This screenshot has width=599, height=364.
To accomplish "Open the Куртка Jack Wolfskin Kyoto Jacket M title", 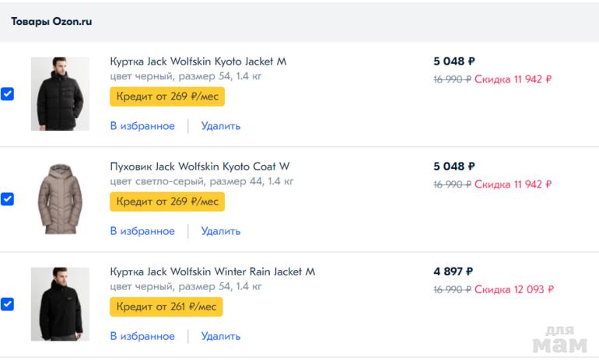I will coord(198,61).
